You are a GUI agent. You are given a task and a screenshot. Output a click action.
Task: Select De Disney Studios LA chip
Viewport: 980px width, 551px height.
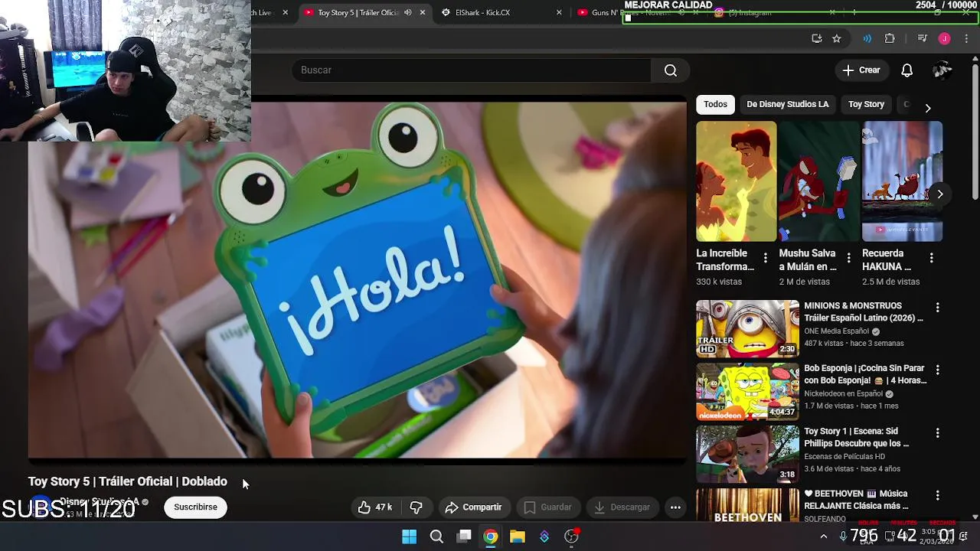coord(787,104)
